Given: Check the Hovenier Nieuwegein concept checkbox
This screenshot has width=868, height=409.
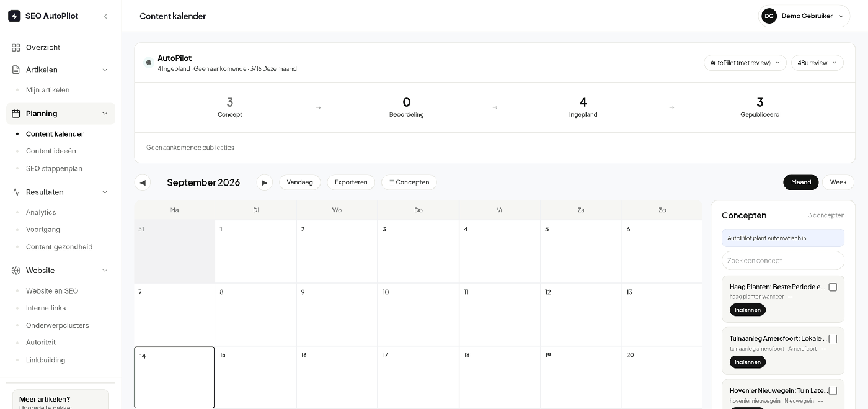Looking at the screenshot, I should 833,391.
